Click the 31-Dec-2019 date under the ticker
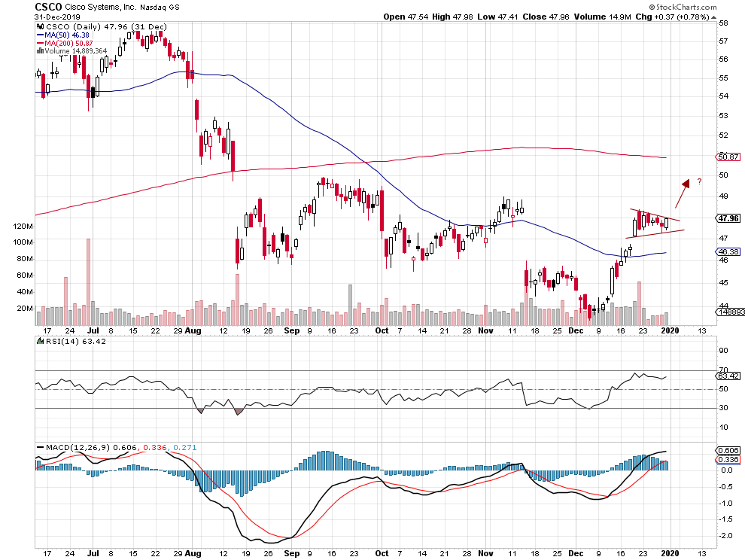The width and height of the screenshot is (745, 560). [57, 17]
